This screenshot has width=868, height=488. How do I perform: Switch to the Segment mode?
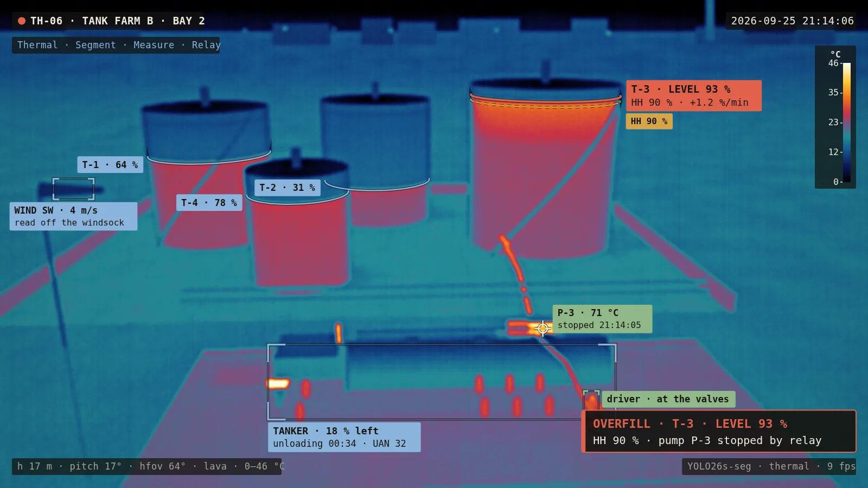pyautogui.click(x=95, y=45)
